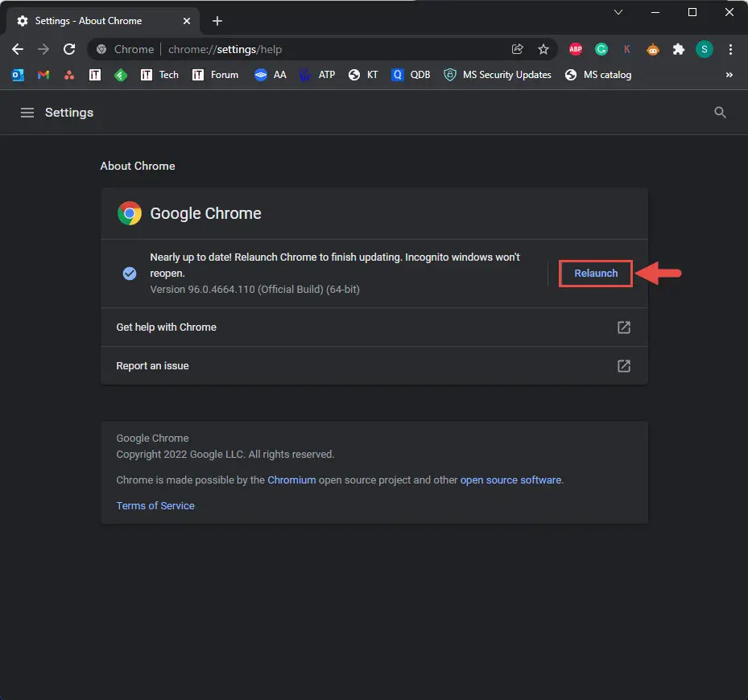Image resolution: width=748 pixels, height=700 pixels.
Task: Select the version 96.0.4664.110 text
Action: [254, 290]
